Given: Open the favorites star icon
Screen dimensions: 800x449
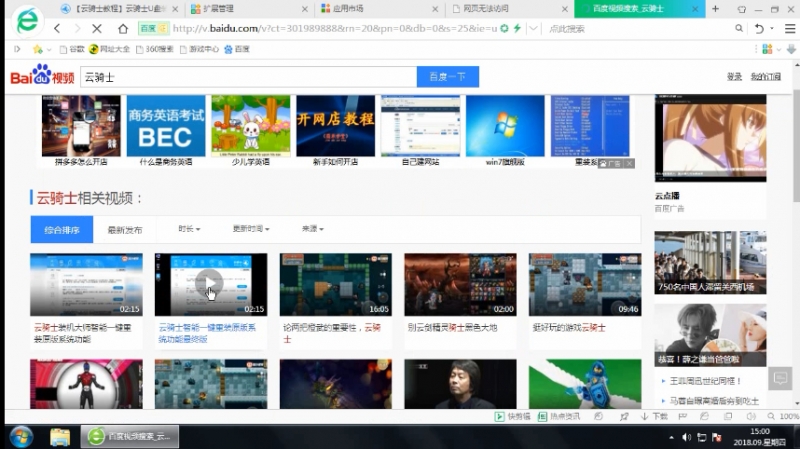Looking at the screenshot, I should click(38, 49).
